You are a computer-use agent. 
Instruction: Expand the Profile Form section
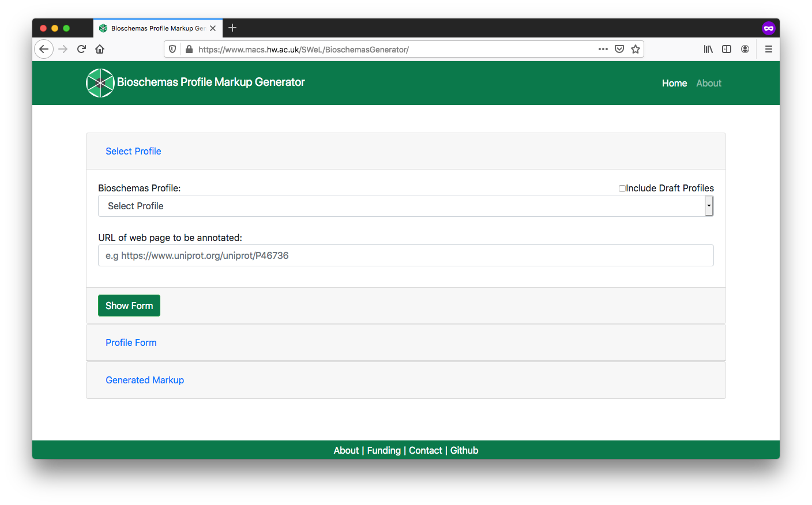(131, 342)
